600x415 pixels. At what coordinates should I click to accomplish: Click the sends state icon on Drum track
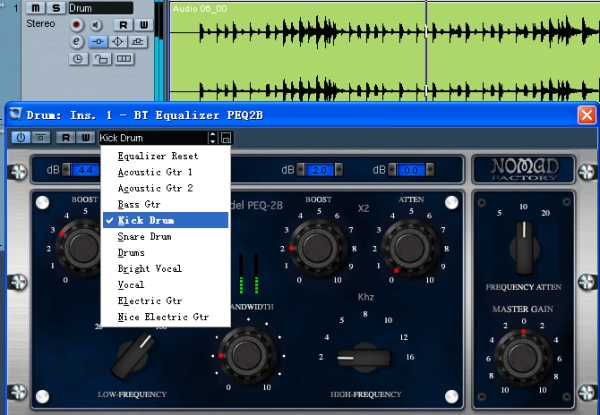pyautogui.click(x=138, y=42)
